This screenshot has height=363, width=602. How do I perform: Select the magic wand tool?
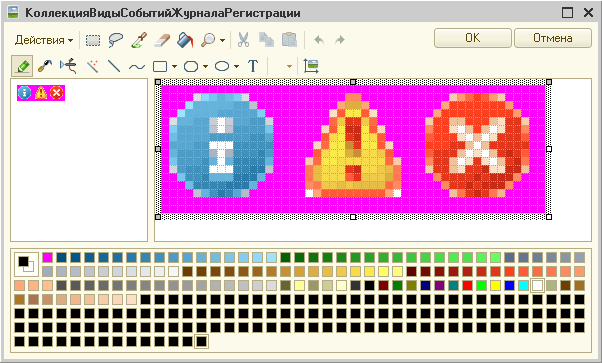[92, 66]
